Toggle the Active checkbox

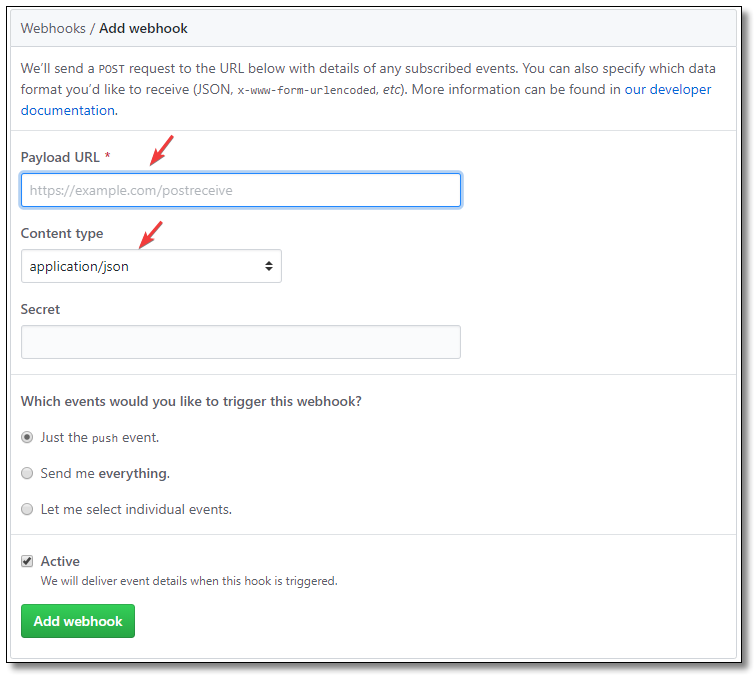27,561
